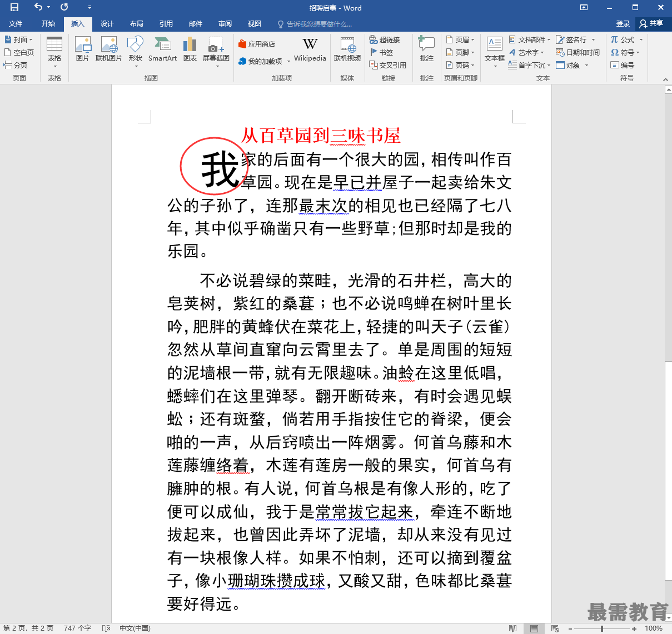Insert a 书签 bookmark

[381, 52]
